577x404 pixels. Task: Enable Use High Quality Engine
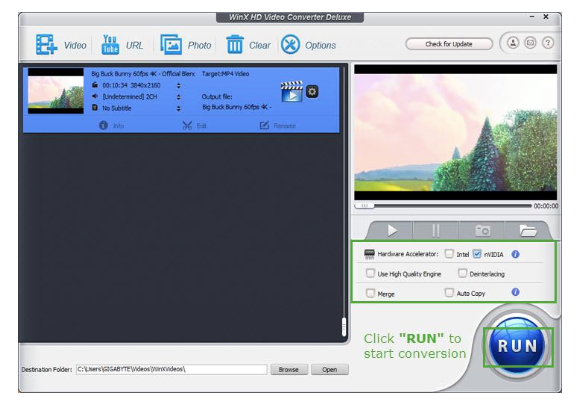pos(370,273)
